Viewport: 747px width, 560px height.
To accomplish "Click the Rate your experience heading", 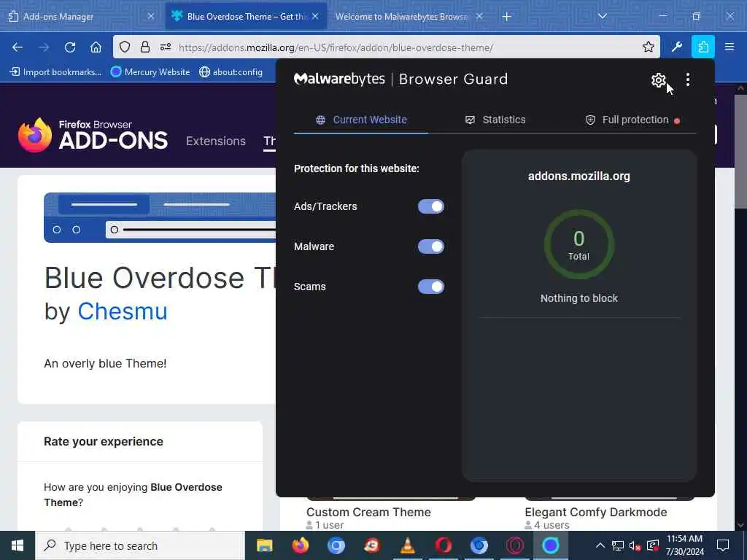I will 104,441.
